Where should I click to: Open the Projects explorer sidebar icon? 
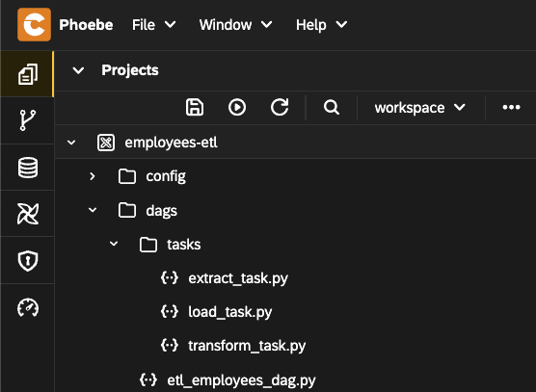(28, 74)
